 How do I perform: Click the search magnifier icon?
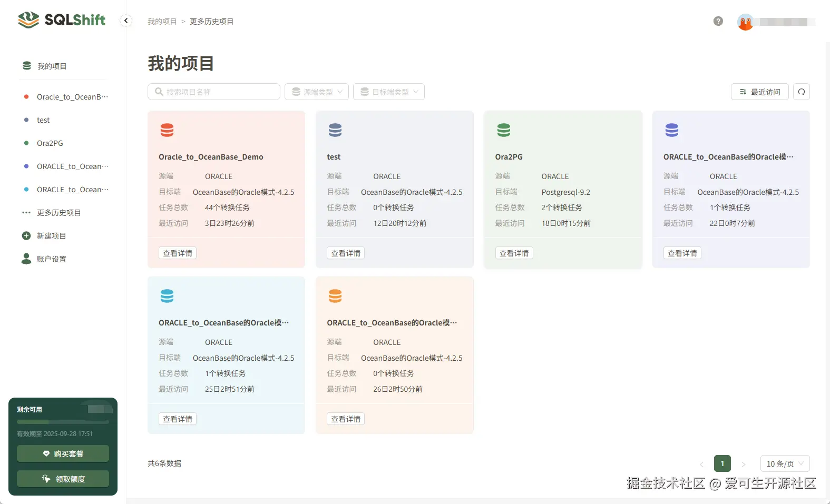pos(159,92)
